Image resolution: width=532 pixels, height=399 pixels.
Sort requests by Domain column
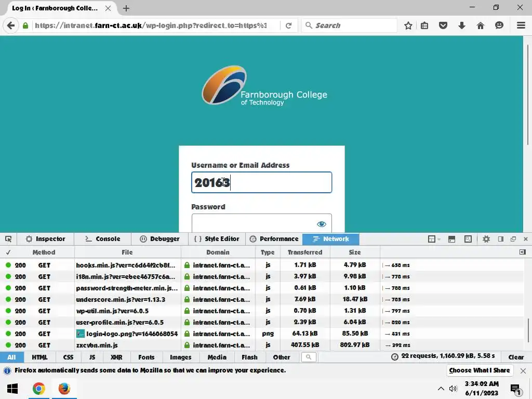coord(218,252)
